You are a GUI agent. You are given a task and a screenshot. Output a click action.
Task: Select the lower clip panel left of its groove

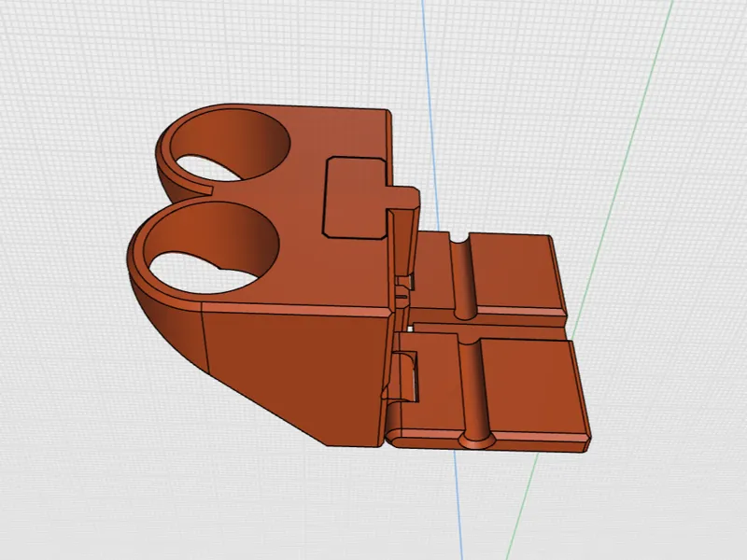click(431, 384)
